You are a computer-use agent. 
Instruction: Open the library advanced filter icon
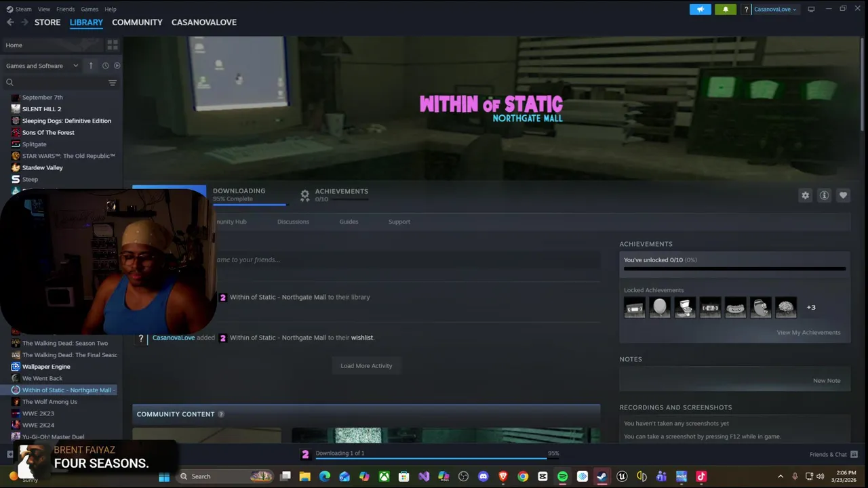[113, 83]
